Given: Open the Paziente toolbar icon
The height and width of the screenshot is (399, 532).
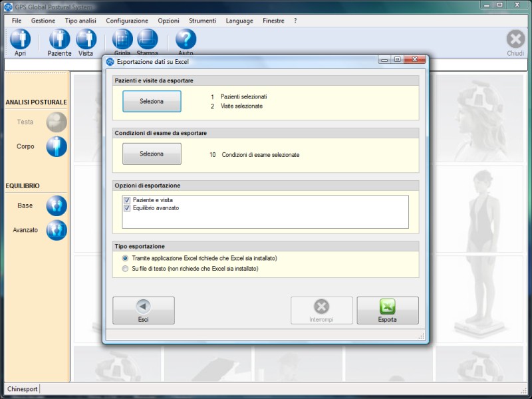Looking at the screenshot, I should pyautogui.click(x=59, y=39).
